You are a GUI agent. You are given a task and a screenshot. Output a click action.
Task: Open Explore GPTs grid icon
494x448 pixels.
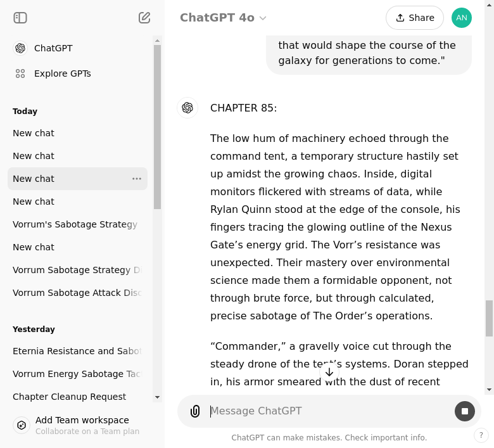[x=20, y=74]
